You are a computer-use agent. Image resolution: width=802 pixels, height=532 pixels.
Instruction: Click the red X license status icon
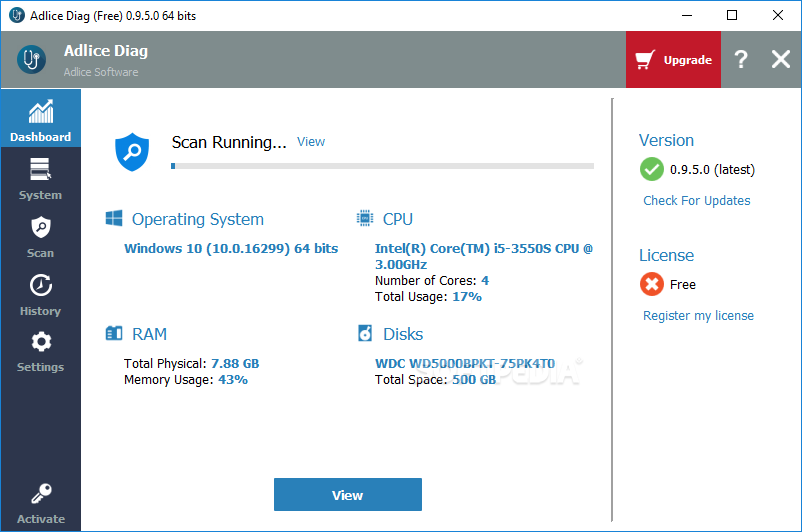652,284
